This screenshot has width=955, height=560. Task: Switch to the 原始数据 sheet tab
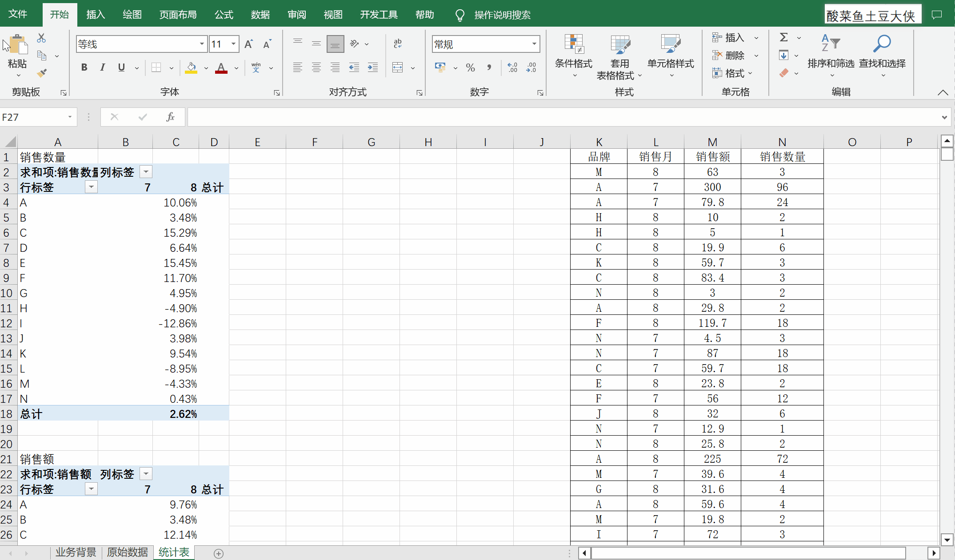point(127,552)
